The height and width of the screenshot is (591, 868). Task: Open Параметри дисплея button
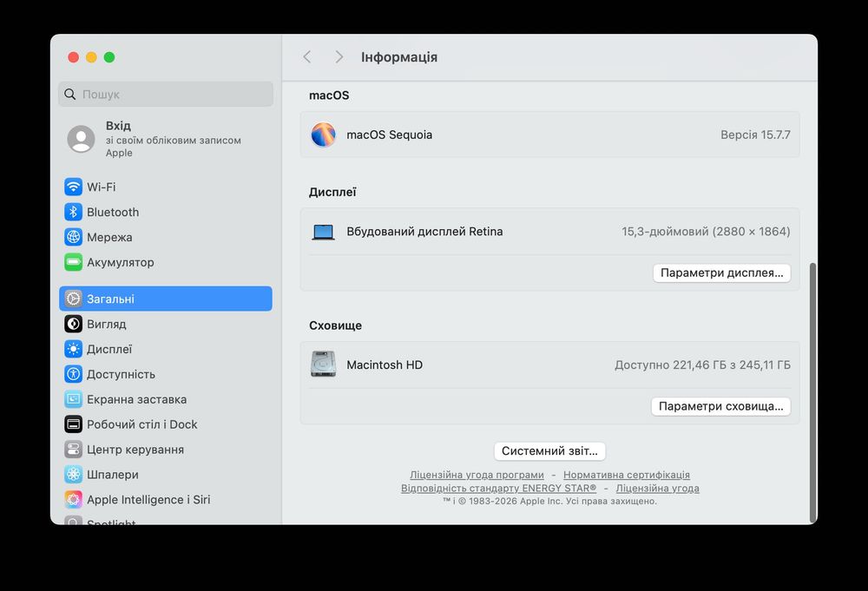(722, 273)
